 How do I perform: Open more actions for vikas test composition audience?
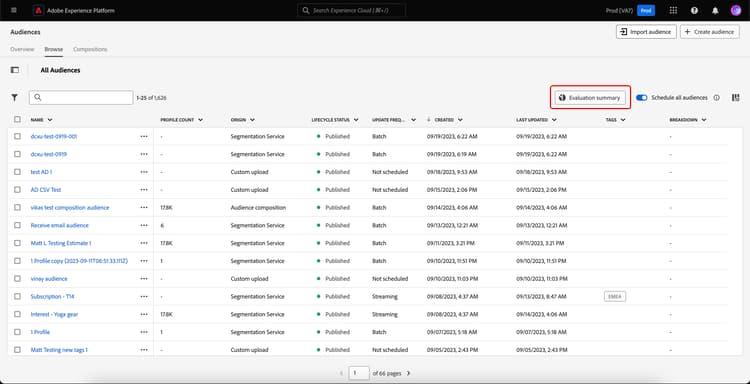pos(144,208)
